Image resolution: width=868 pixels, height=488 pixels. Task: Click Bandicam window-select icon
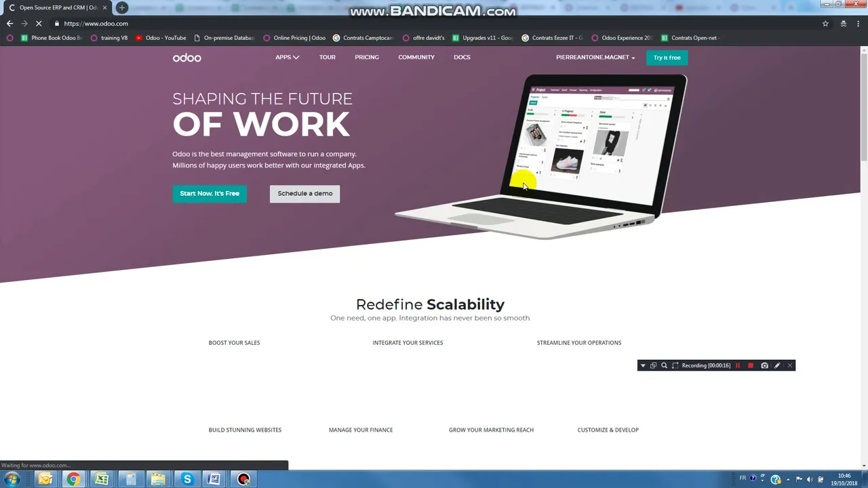(x=653, y=365)
